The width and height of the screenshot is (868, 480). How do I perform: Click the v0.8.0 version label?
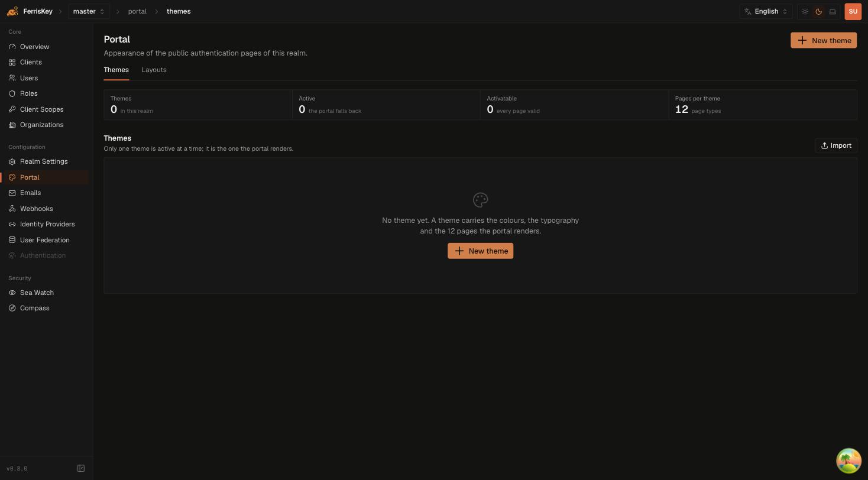(x=17, y=469)
